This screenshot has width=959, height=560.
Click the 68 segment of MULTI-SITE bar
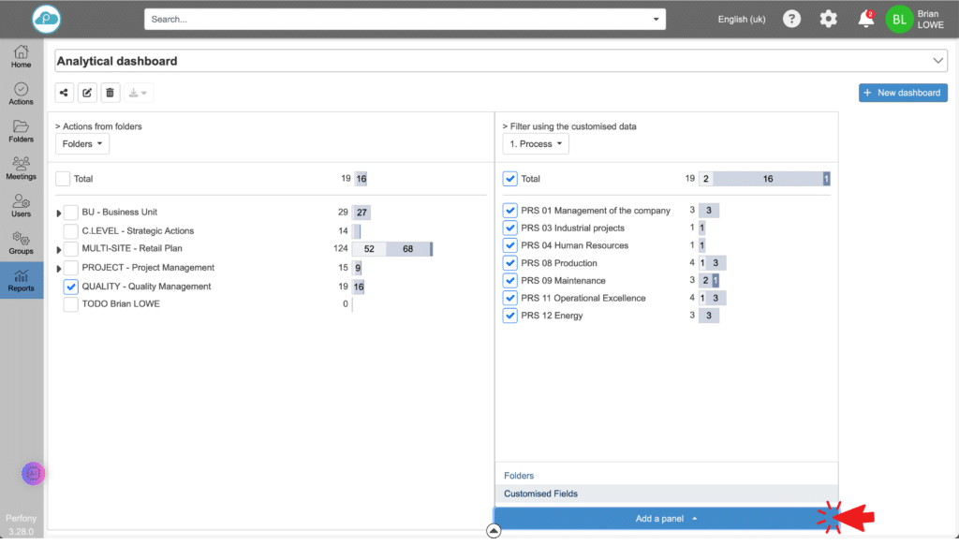407,249
